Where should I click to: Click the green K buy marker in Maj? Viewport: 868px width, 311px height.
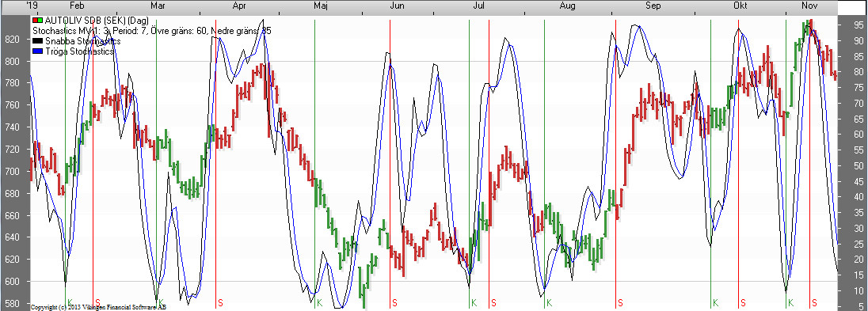319,302
